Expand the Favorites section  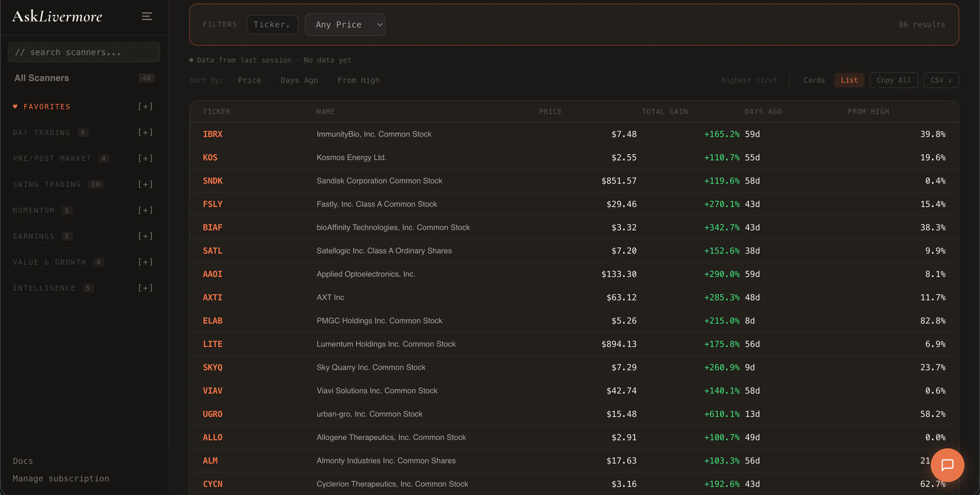point(145,107)
